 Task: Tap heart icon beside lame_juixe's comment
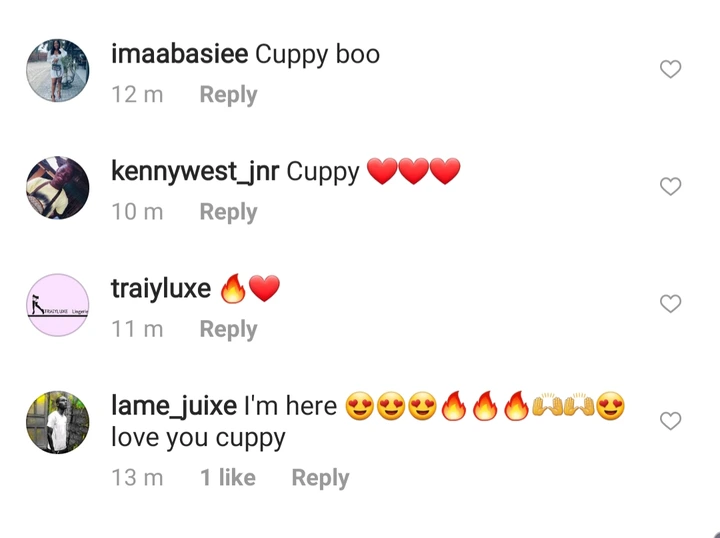coord(670,421)
